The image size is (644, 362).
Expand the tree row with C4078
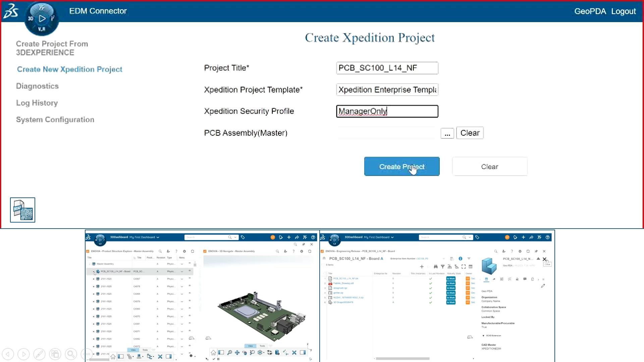click(x=94, y=286)
